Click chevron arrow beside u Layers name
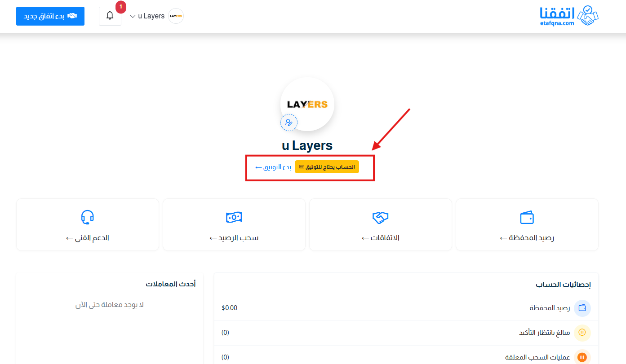 coord(133,17)
